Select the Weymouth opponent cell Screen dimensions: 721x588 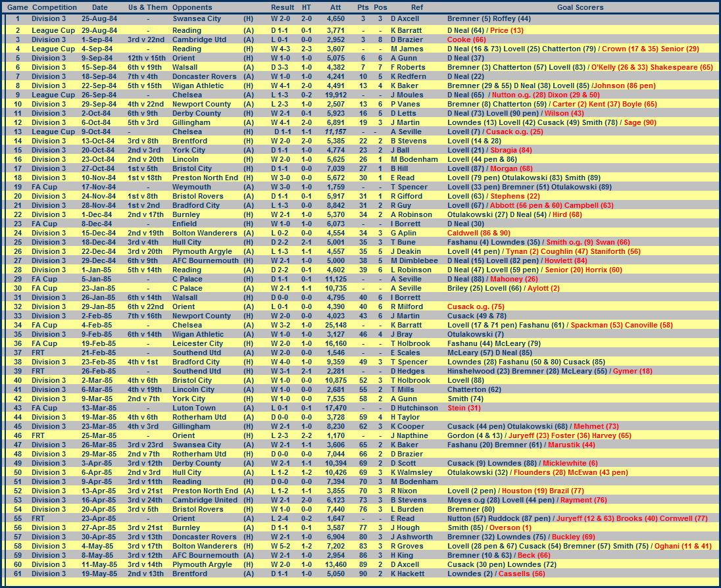[192, 187]
